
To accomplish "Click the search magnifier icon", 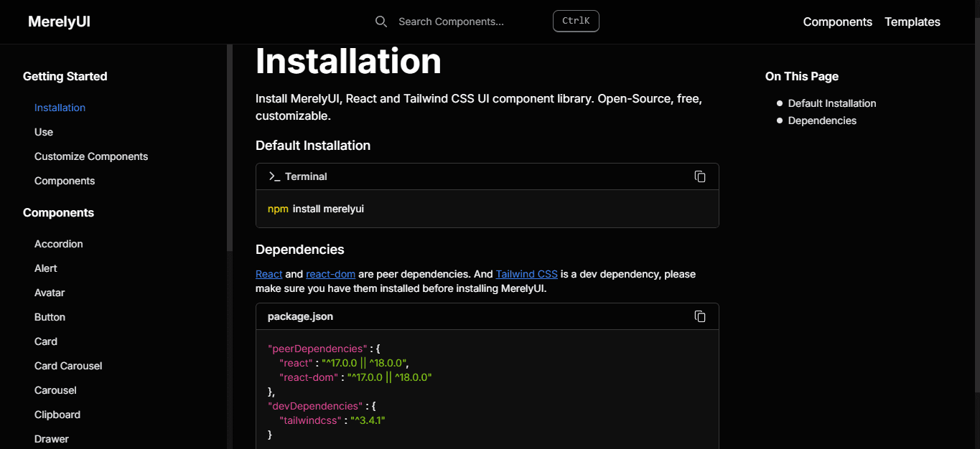I will click(381, 22).
